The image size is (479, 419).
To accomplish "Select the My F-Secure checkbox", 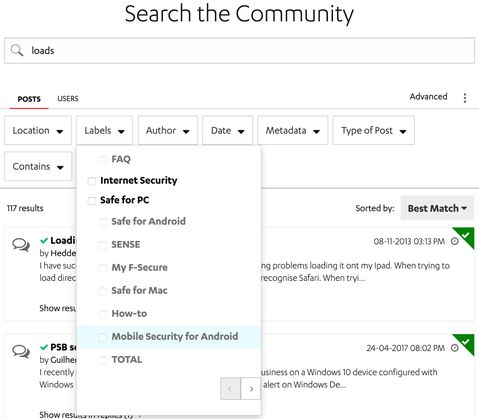I will (103, 268).
